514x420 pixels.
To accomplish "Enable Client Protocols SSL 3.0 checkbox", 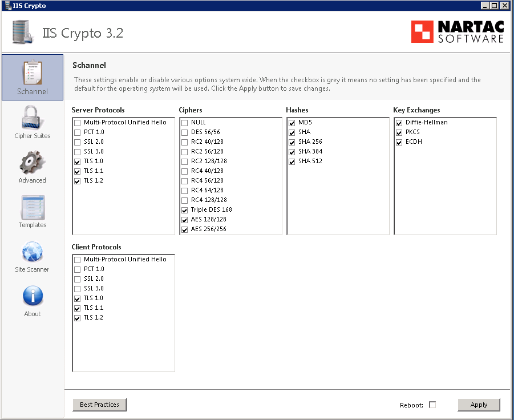I will (78, 289).
